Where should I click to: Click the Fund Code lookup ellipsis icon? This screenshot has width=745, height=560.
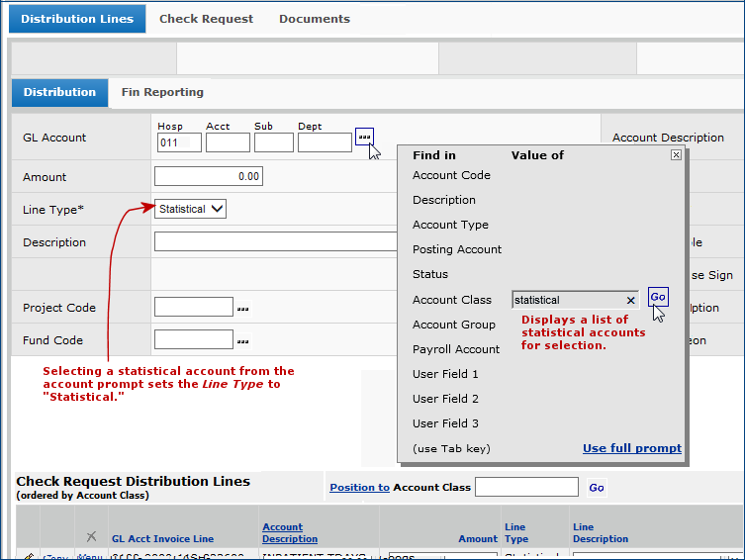[242, 340]
